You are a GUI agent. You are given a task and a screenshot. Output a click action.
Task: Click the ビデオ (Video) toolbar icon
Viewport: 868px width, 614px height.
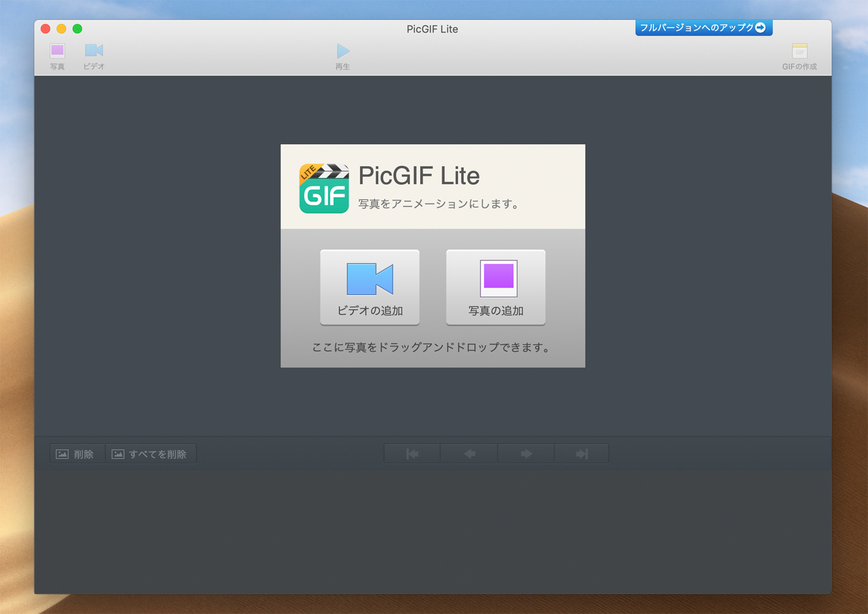[94, 56]
